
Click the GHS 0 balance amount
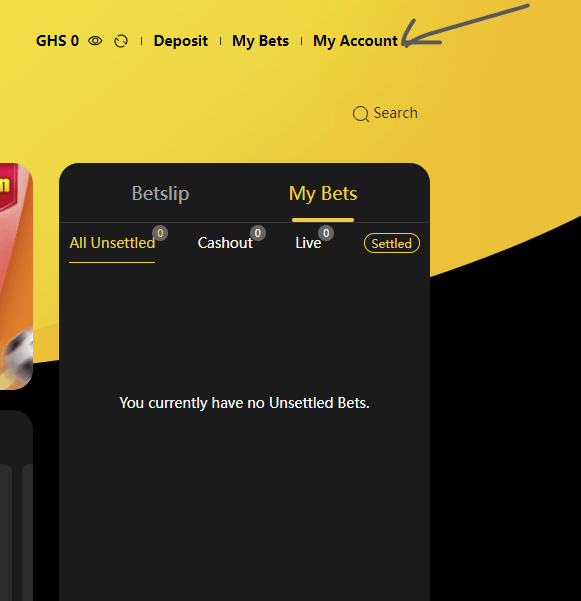[x=57, y=41]
